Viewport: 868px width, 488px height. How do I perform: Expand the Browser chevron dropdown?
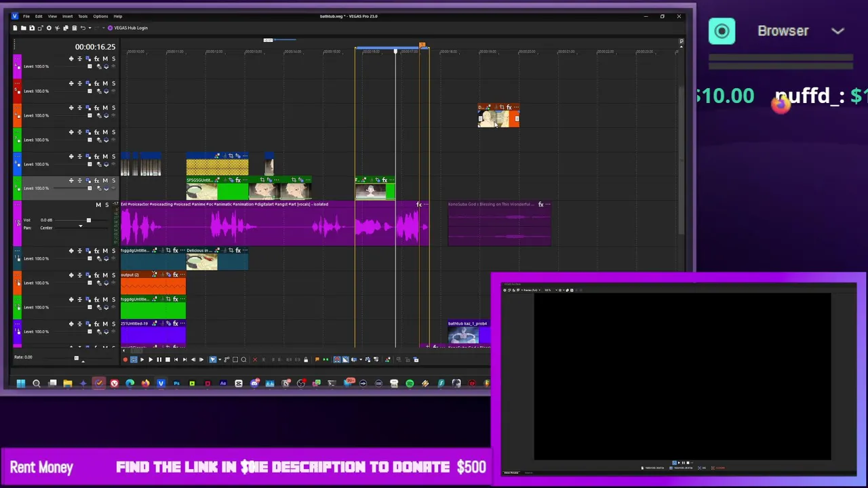point(837,31)
